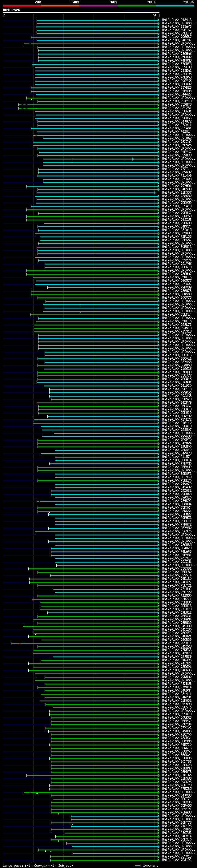This screenshot has width=197, height=868.
Task: Select label UniRef100_A2F133
Action: 177,236
